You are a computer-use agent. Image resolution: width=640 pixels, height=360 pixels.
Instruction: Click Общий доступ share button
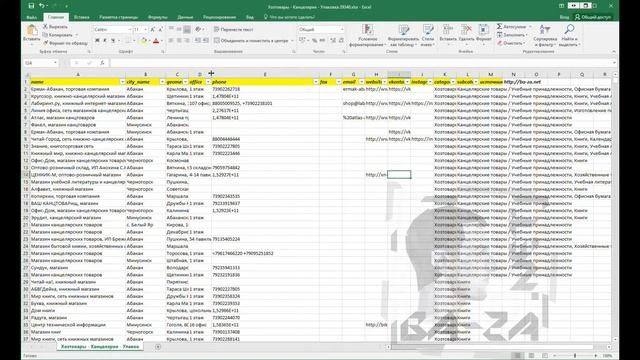(593, 17)
